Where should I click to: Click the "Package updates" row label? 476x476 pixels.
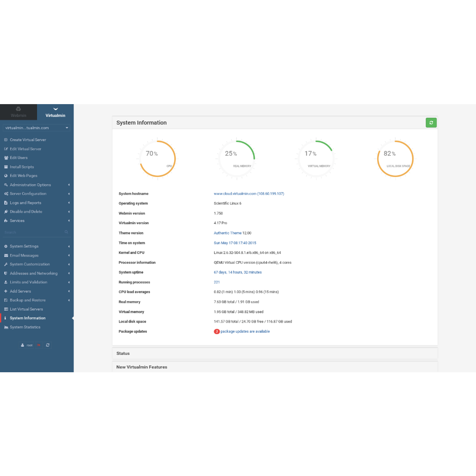click(133, 331)
